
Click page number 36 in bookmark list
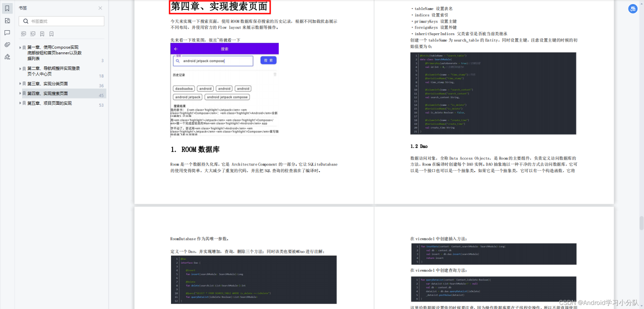[x=101, y=86]
